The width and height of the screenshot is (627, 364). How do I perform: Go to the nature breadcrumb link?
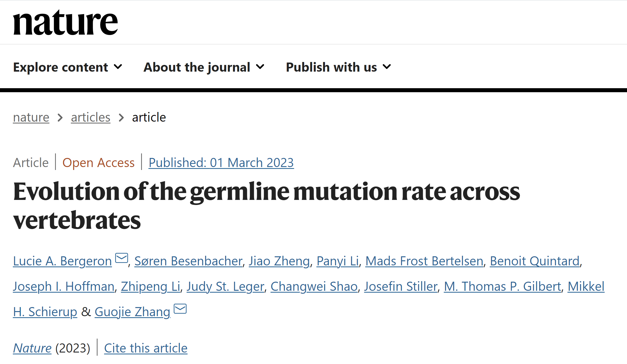[31, 117]
